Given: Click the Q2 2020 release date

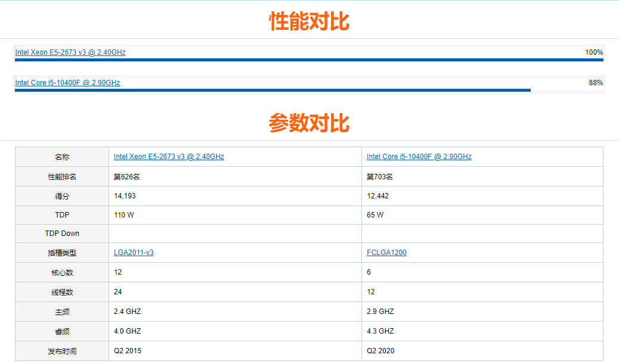Looking at the screenshot, I should (380, 351).
